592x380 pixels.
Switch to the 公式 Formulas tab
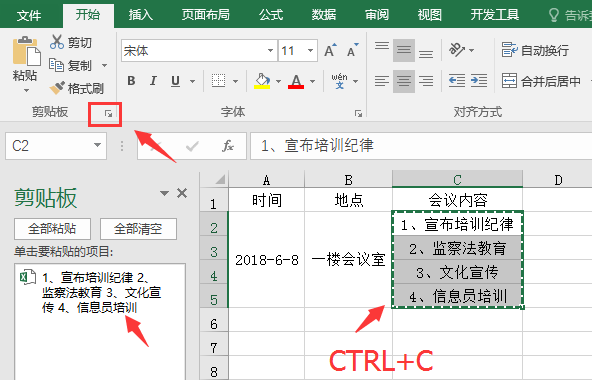pos(271,15)
